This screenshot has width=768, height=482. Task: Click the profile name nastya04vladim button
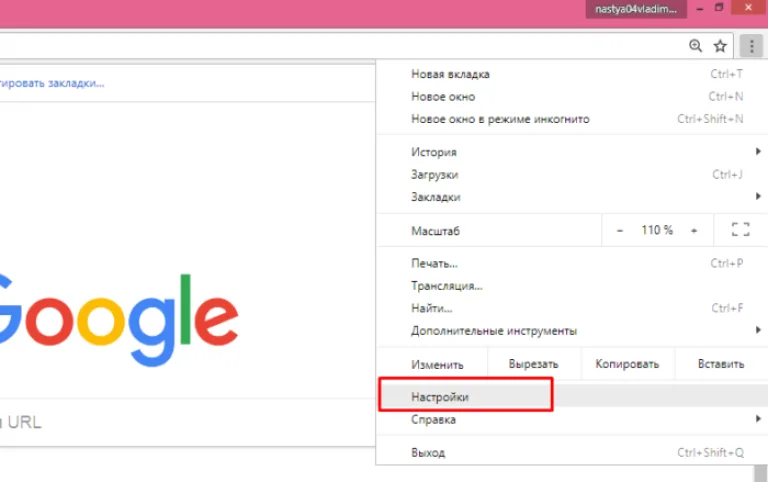pos(636,9)
